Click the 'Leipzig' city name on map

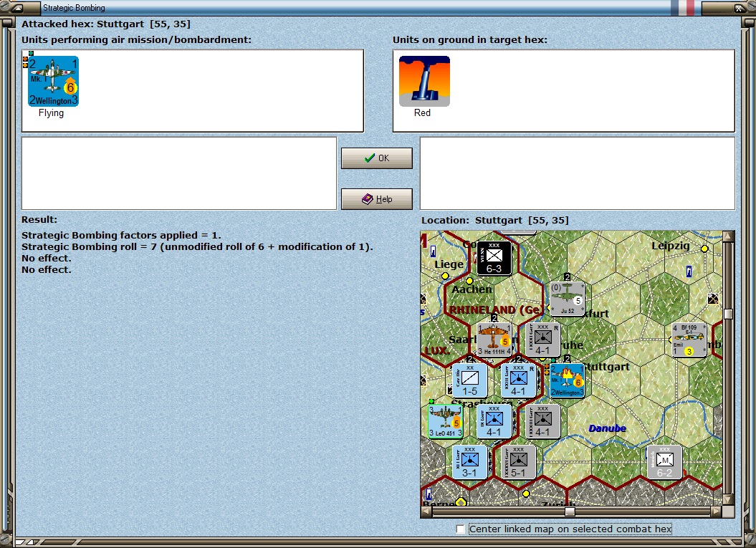671,246
